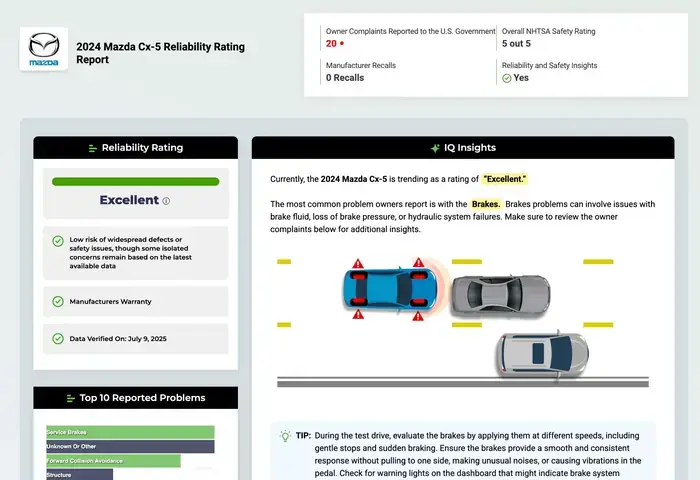
Task: Click the info icon beside Excellent
Action: coord(166,201)
